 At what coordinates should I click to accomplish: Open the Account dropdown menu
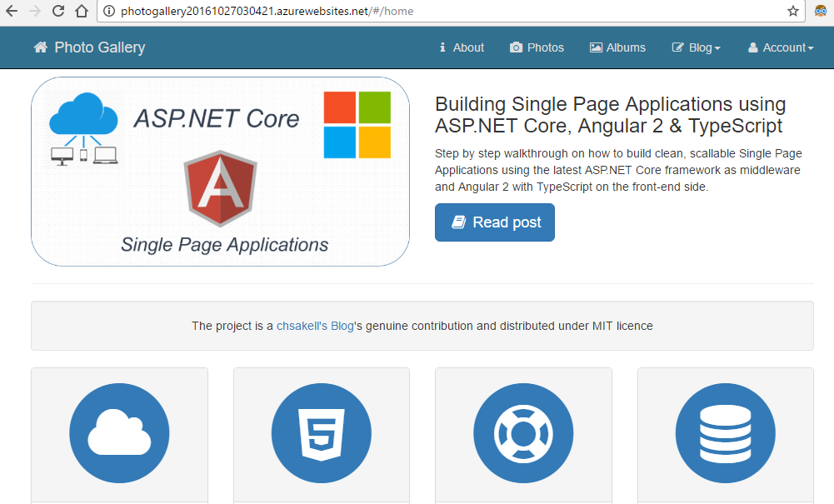coord(781,47)
